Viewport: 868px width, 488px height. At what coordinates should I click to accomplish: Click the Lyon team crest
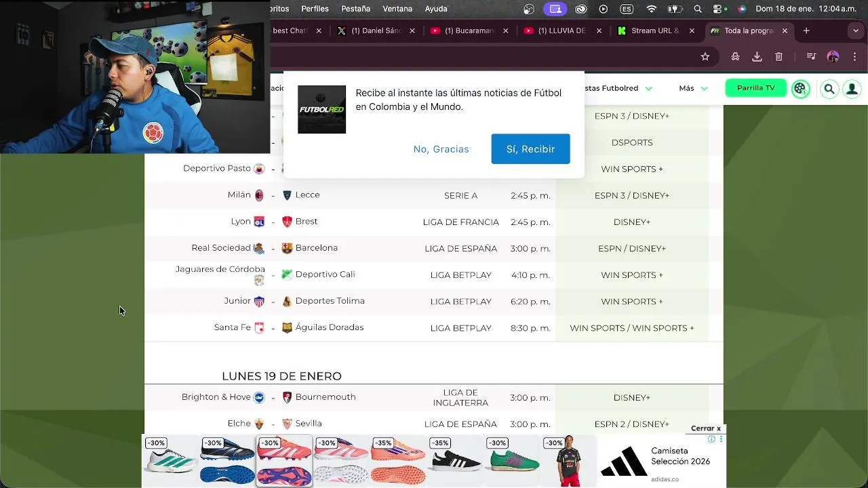click(259, 222)
